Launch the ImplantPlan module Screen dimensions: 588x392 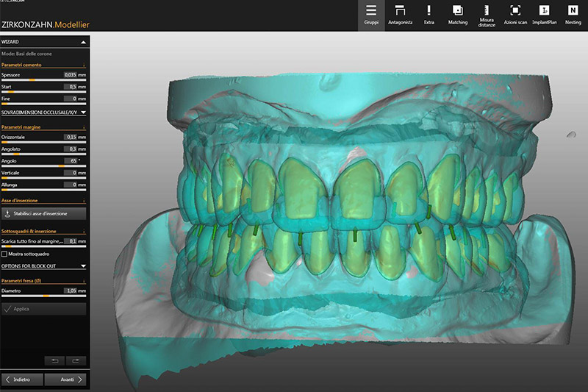(x=545, y=15)
